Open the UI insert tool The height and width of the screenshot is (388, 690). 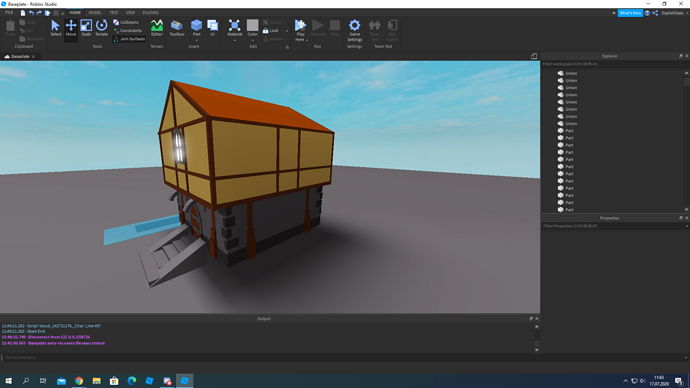click(x=213, y=28)
